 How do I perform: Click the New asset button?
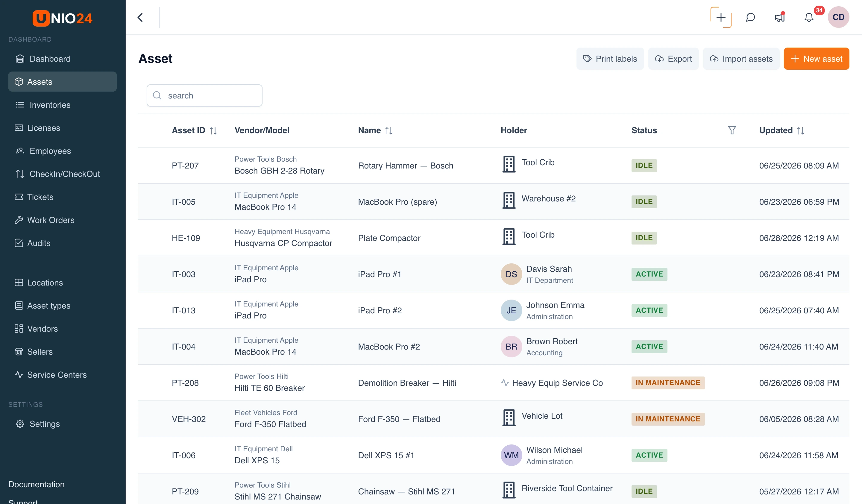(816, 59)
